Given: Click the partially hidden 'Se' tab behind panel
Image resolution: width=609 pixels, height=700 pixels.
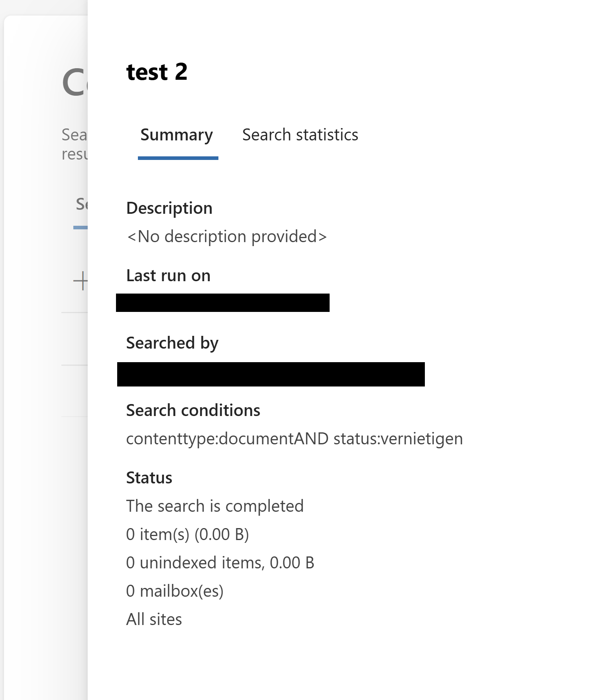Looking at the screenshot, I should click(81, 204).
